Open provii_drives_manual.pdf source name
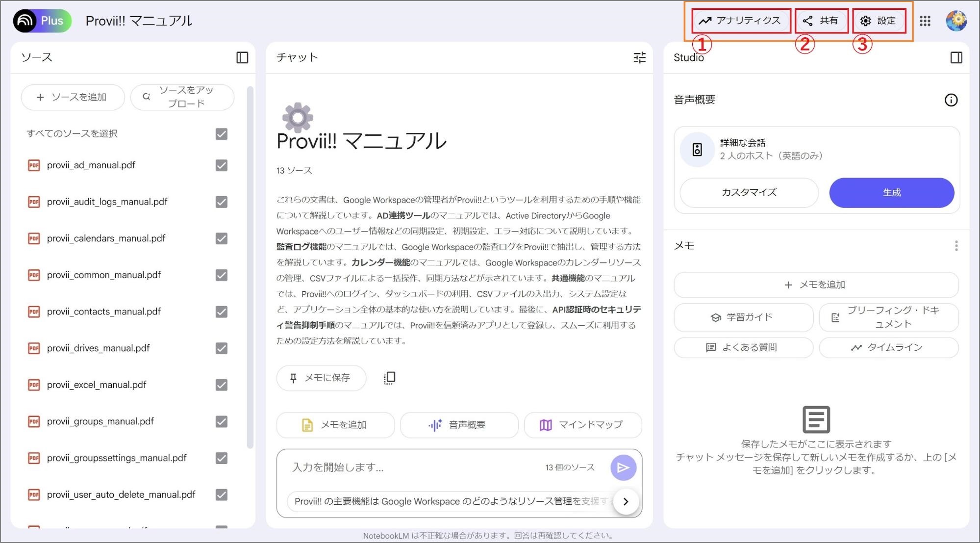This screenshot has width=980, height=543. coord(99,348)
